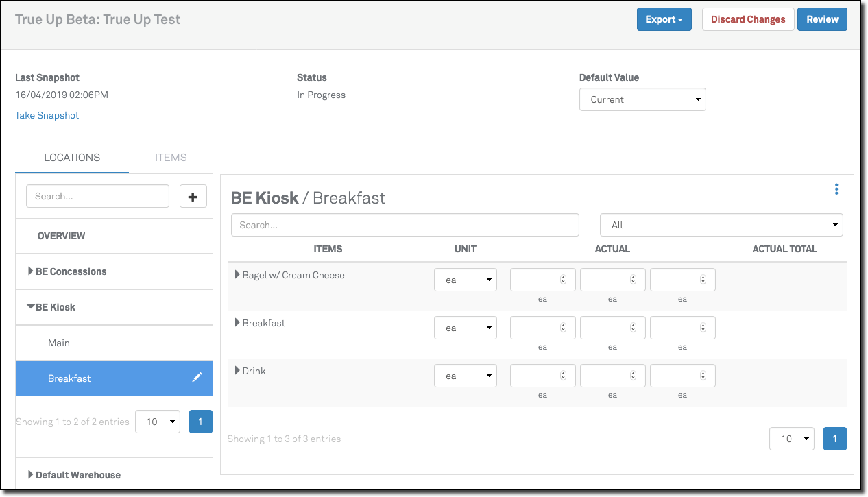Open the All filter dropdown
The width and height of the screenshot is (868, 497).
[721, 225]
